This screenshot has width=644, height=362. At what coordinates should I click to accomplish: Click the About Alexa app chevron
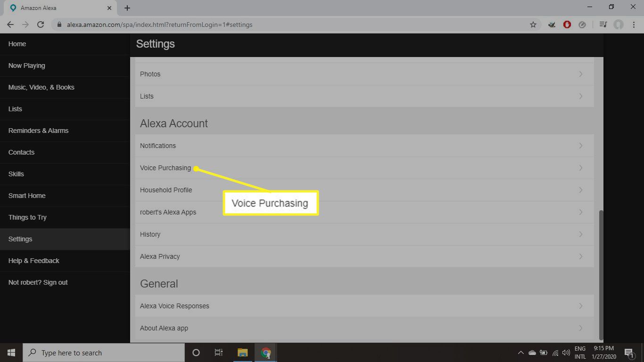tap(581, 328)
